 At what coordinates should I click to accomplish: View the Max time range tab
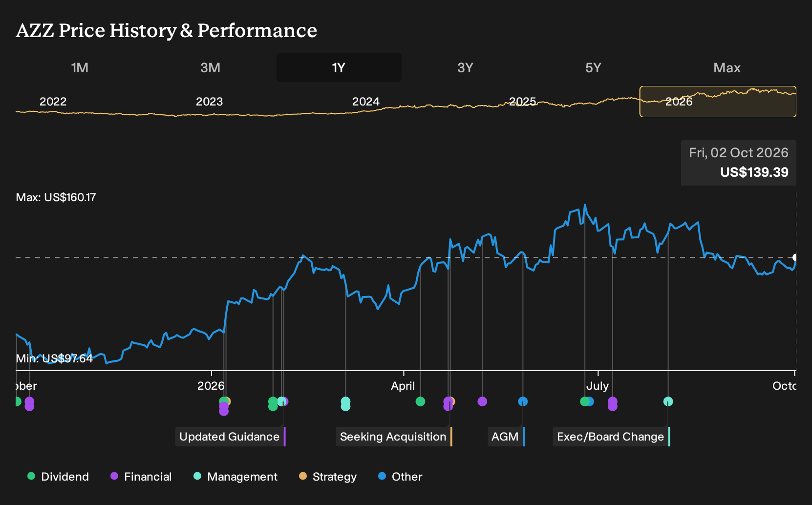coord(727,67)
